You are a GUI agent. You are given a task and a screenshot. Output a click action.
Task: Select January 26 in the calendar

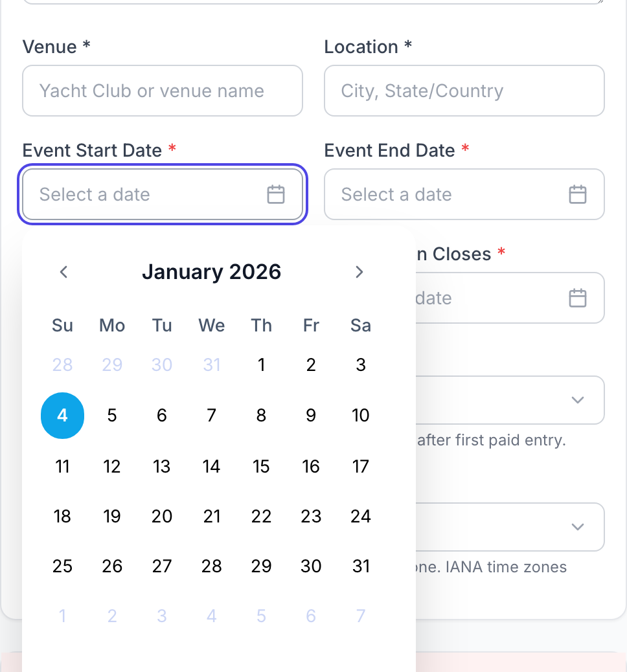[112, 566]
